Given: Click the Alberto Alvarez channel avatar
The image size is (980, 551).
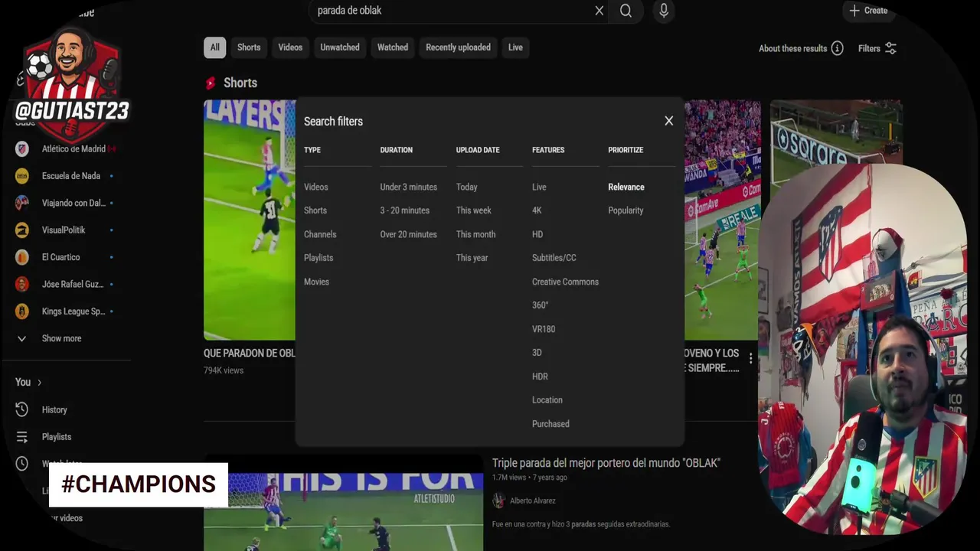Looking at the screenshot, I should point(499,500).
